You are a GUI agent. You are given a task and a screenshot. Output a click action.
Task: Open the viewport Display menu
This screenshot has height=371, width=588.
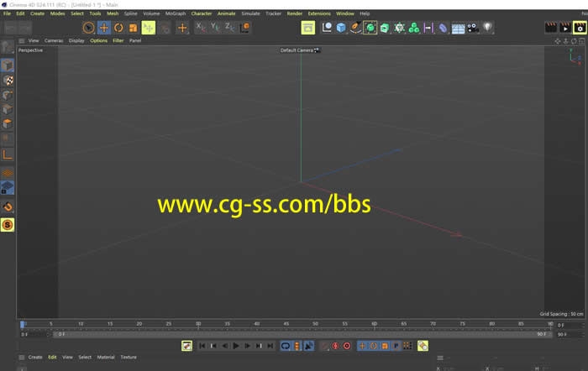click(x=76, y=40)
